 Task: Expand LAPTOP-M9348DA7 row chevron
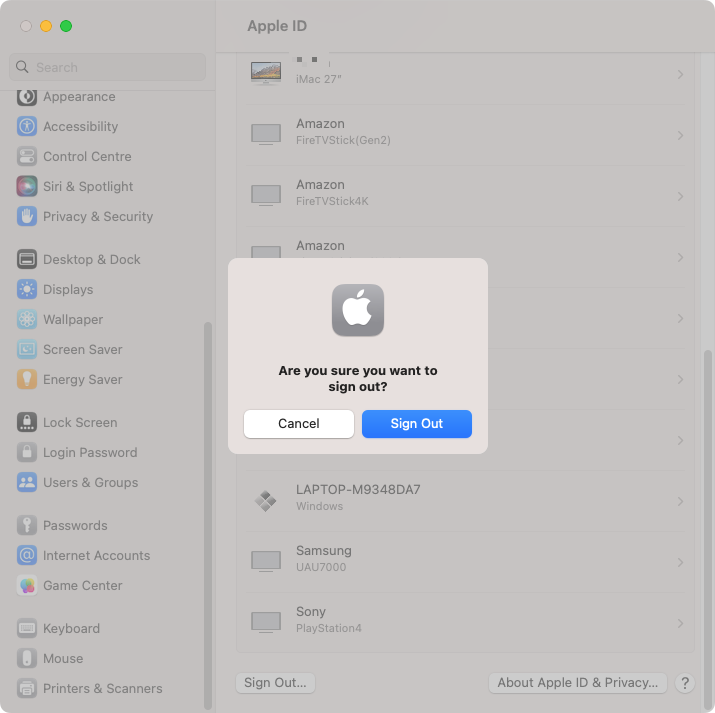point(680,501)
